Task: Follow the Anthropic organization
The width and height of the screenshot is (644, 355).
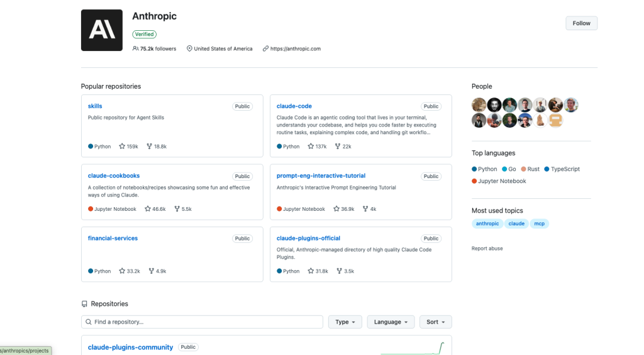Action: (581, 23)
